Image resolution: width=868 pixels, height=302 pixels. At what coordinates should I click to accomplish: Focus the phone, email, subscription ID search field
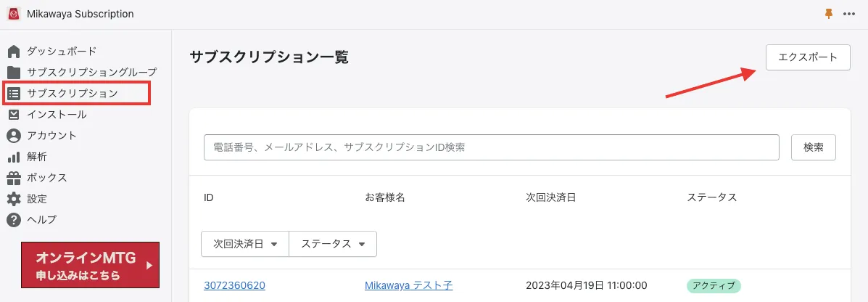491,147
